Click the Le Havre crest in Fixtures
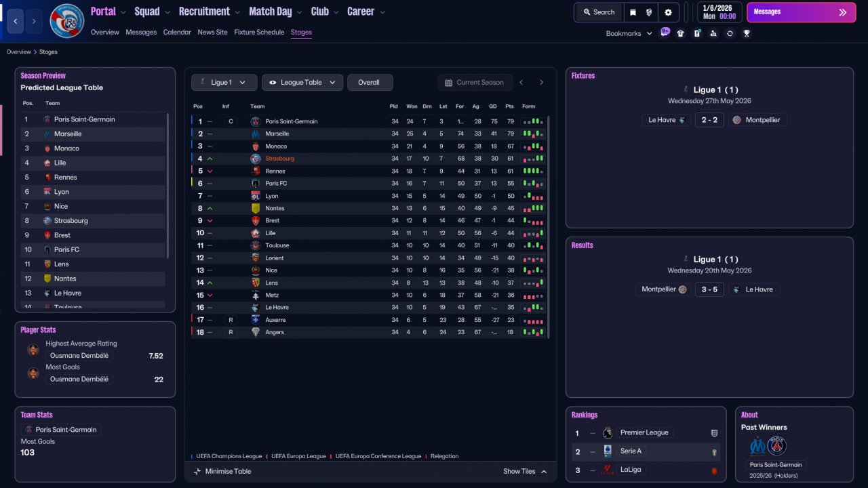 [x=683, y=120]
